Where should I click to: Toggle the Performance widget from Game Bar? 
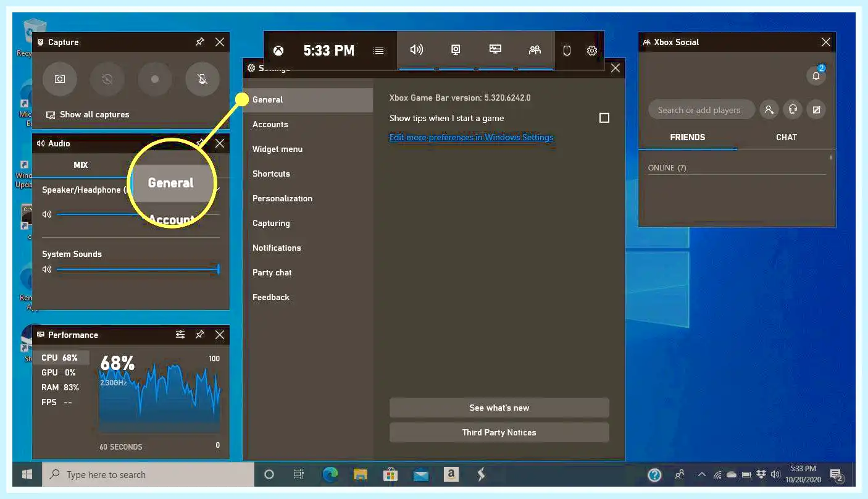tap(495, 50)
